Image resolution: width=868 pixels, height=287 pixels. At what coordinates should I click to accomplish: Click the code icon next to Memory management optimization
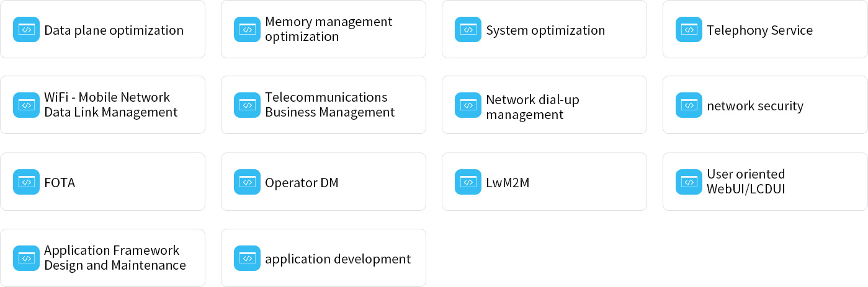coord(247,29)
